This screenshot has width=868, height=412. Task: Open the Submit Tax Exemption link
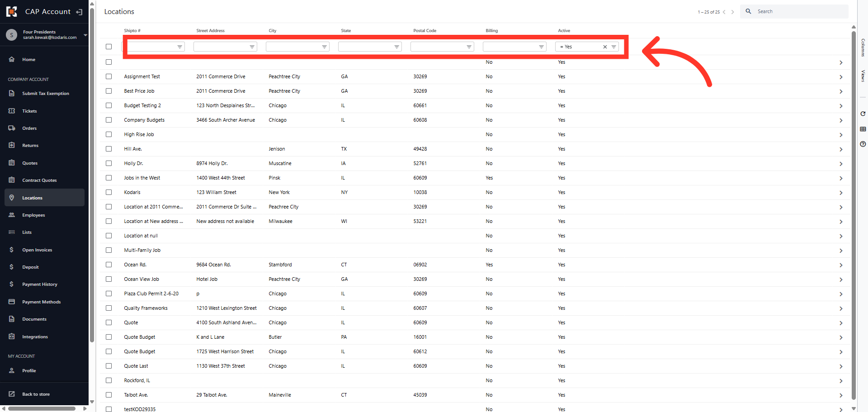(46, 94)
